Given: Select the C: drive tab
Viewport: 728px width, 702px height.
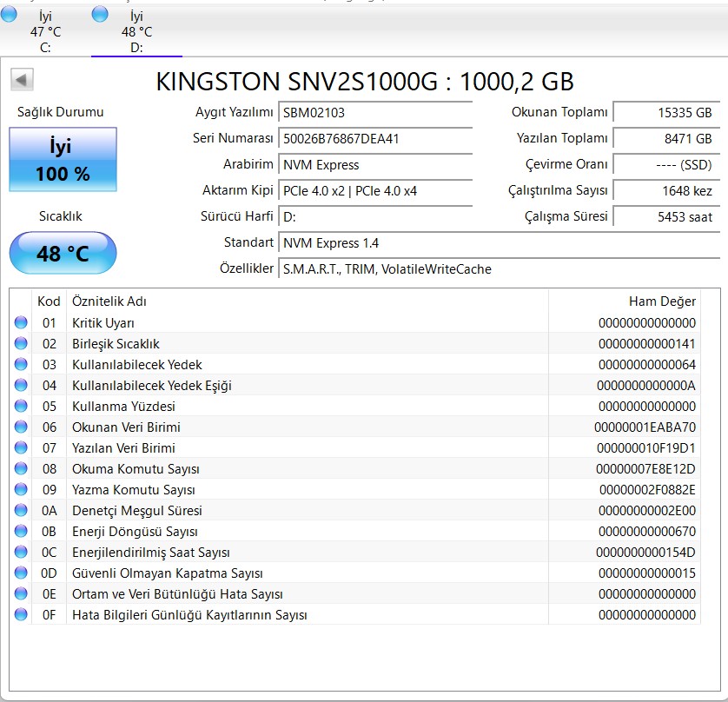Looking at the screenshot, I should [x=45, y=32].
